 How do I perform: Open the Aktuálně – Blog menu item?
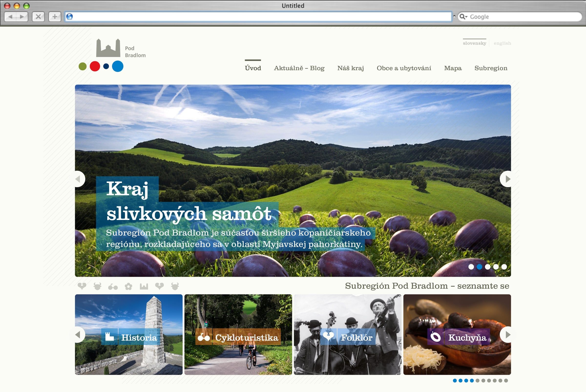point(299,68)
